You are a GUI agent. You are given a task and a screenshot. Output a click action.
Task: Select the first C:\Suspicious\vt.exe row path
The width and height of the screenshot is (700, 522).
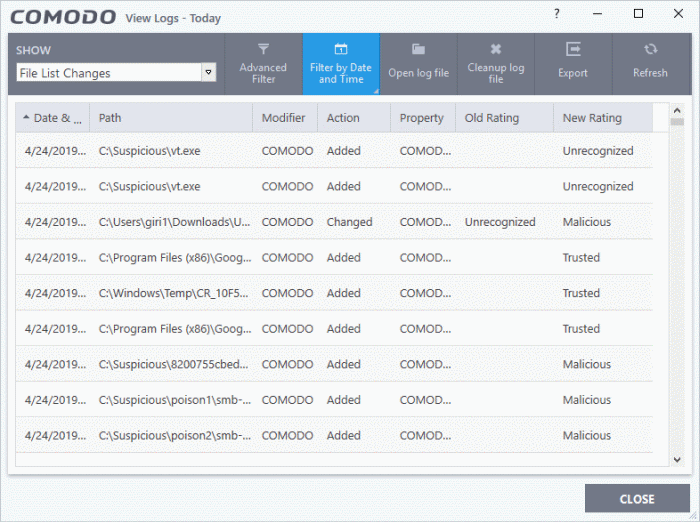click(x=150, y=151)
